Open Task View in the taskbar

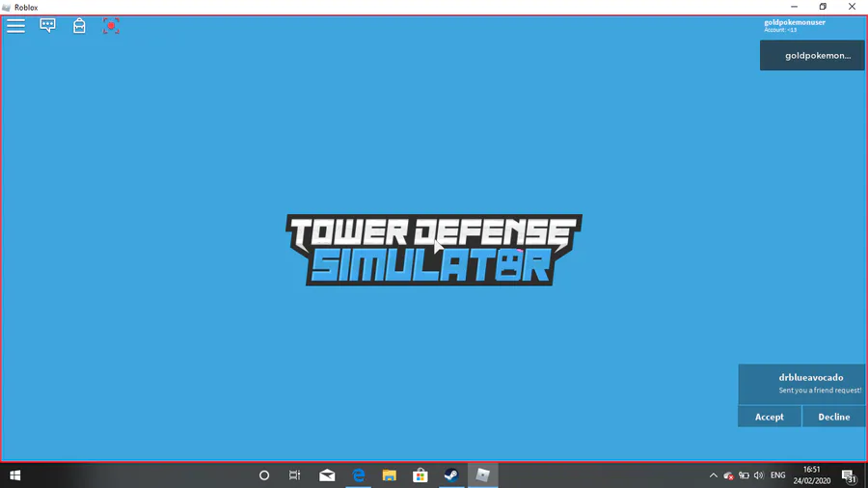point(294,475)
